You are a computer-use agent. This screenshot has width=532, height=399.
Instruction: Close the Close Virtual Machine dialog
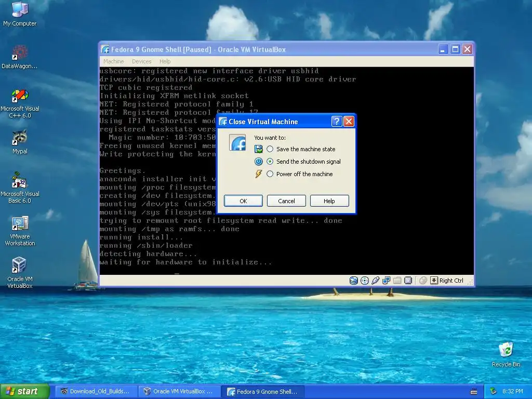[349, 122]
